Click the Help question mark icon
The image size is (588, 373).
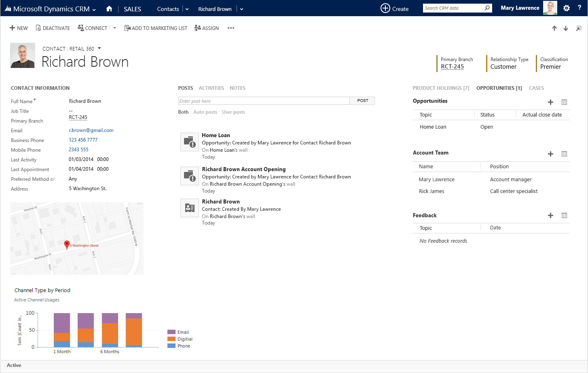coord(579,8)
